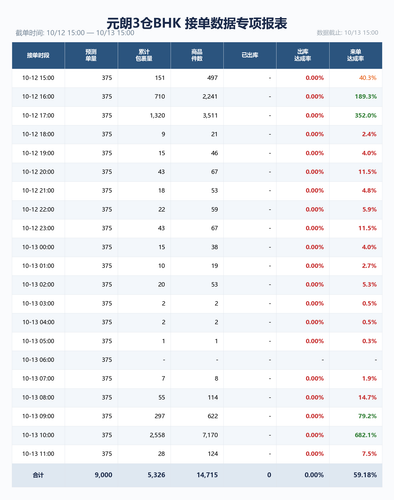Click the 10-13 00:00 time cell
This screenshot has height=500, width=394.
coord(38,247)
